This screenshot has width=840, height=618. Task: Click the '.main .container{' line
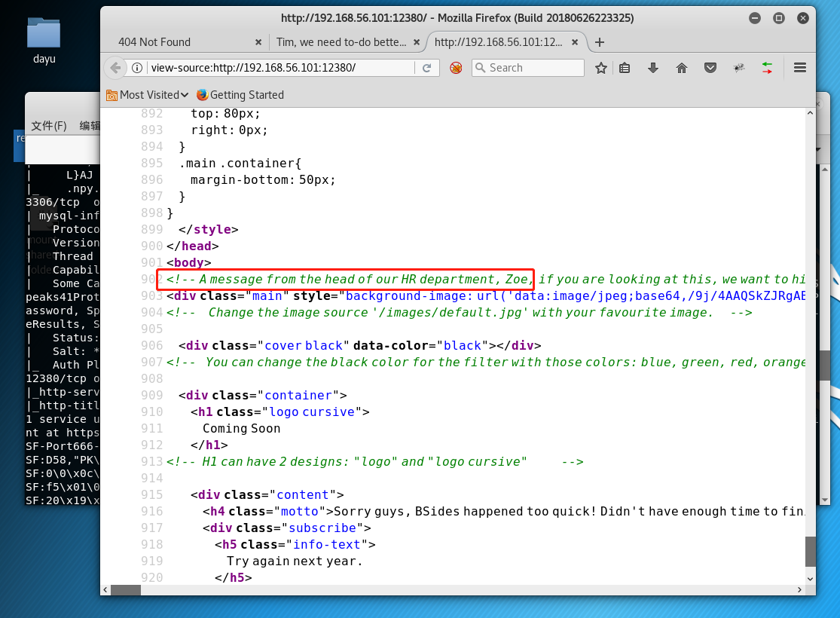click(x=240, y=164)
